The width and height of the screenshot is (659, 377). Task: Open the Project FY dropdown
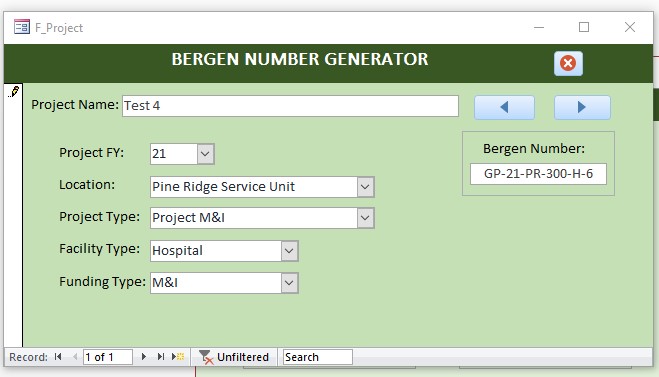tap(206, 154)
